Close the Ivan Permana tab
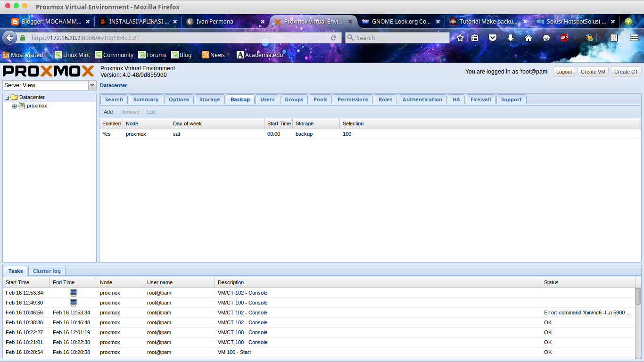This screenshot has height=362, width=644. (263, 22)
